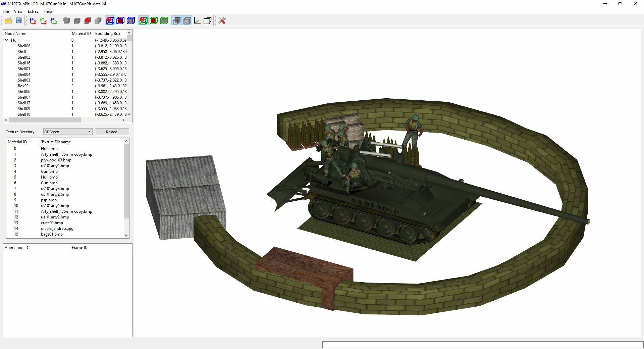Open settings with wrench and screwdriver icon
The height and width of the screenshot is (349, 644).
[222, 21]
